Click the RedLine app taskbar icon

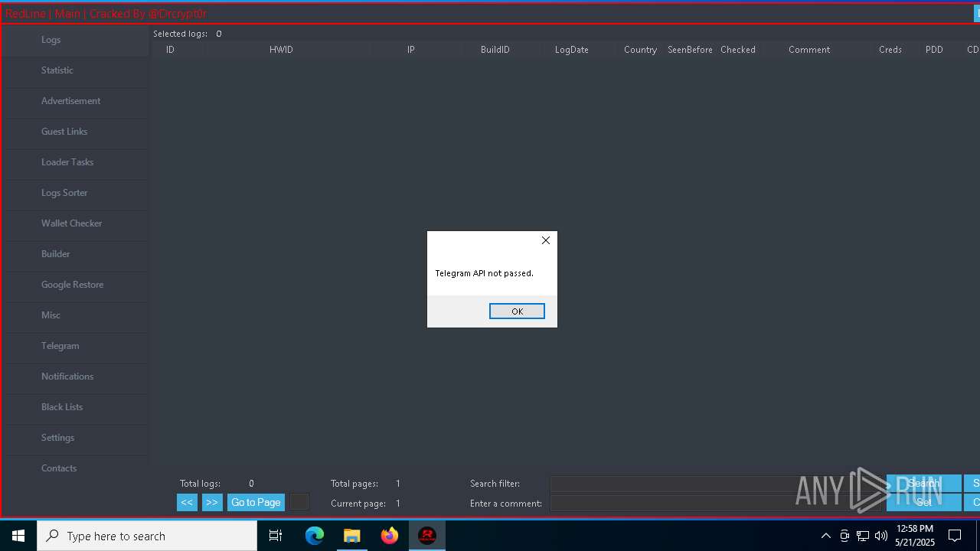[x=427, y=536]
